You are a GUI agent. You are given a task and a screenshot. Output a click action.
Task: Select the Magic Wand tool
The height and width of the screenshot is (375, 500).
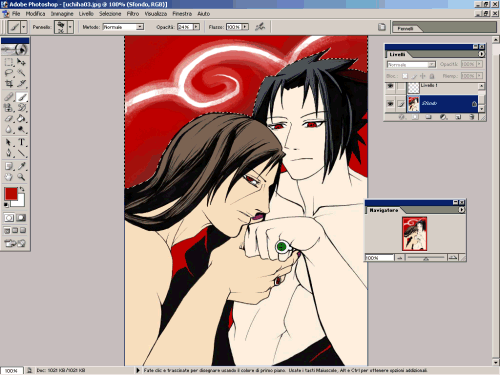(x=22, y=73)
